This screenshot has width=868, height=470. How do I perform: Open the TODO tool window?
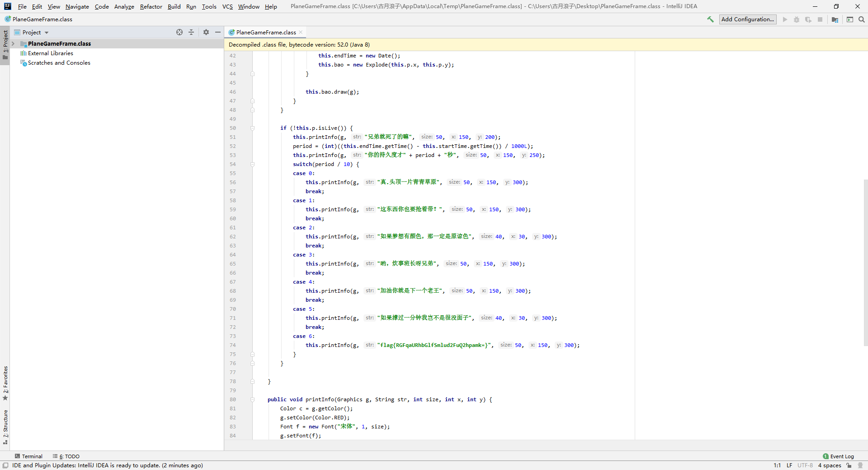[66, 456]
